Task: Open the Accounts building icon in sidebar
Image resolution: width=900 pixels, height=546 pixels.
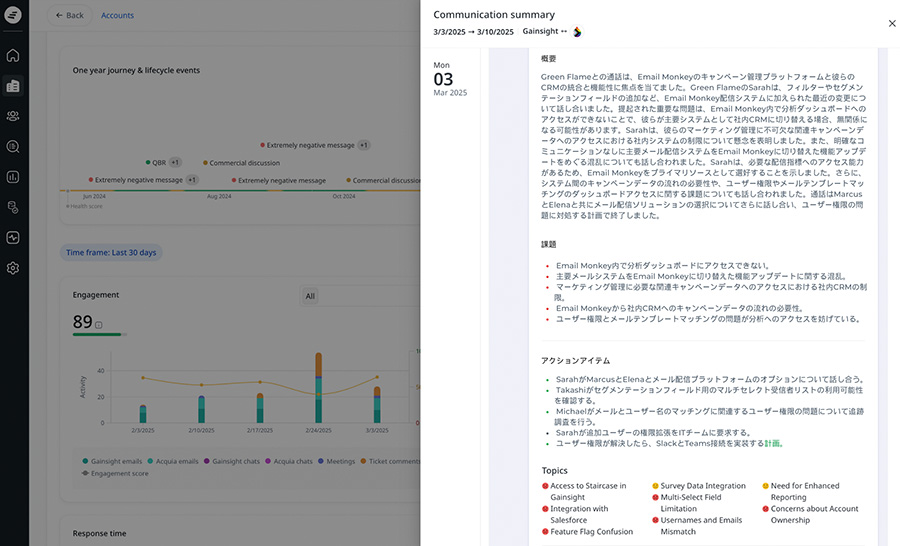Action: (13, 86)
